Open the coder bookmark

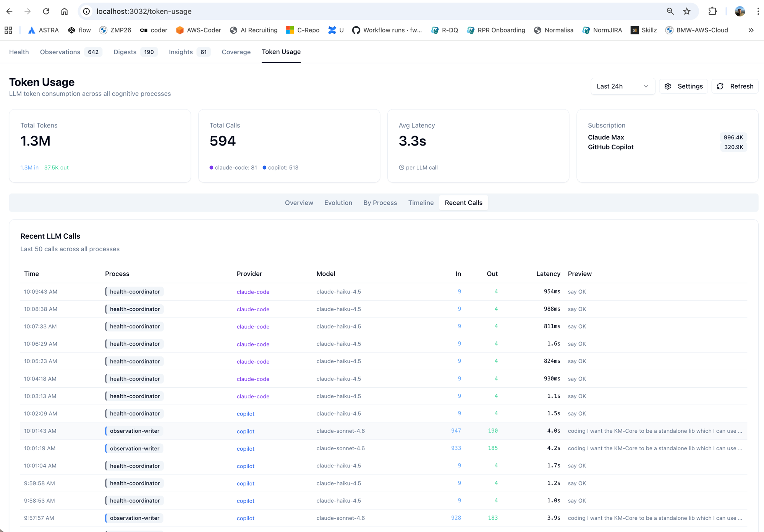click(x=154, y=30)
